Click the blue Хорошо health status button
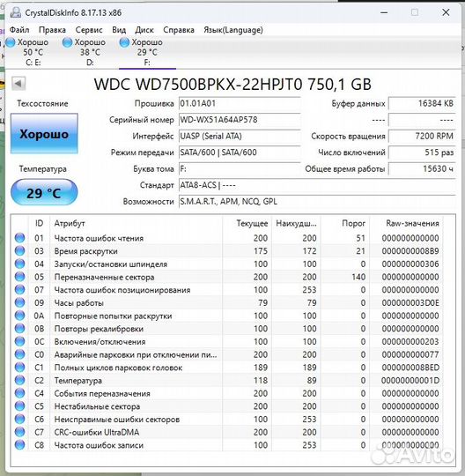The height and width of the screenshot is (476, 465). tap(44, 134)
